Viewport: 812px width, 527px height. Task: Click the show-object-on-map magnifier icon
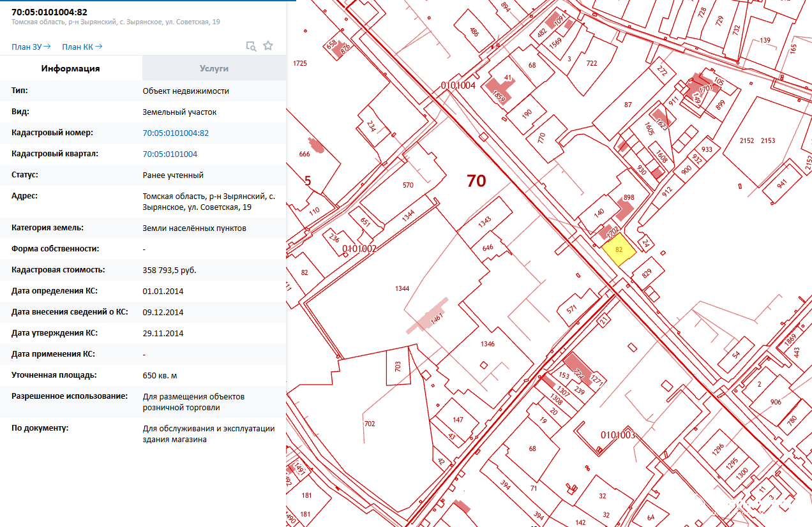click(x=252, y=46)
